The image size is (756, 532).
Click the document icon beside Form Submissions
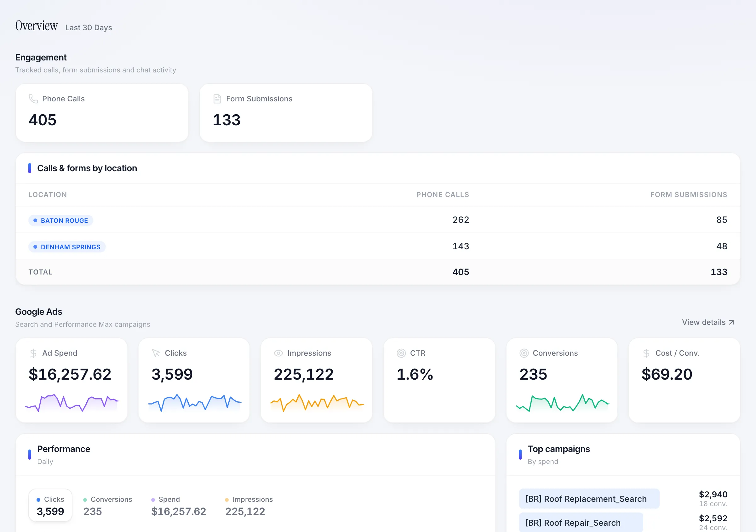coord(217,99)
